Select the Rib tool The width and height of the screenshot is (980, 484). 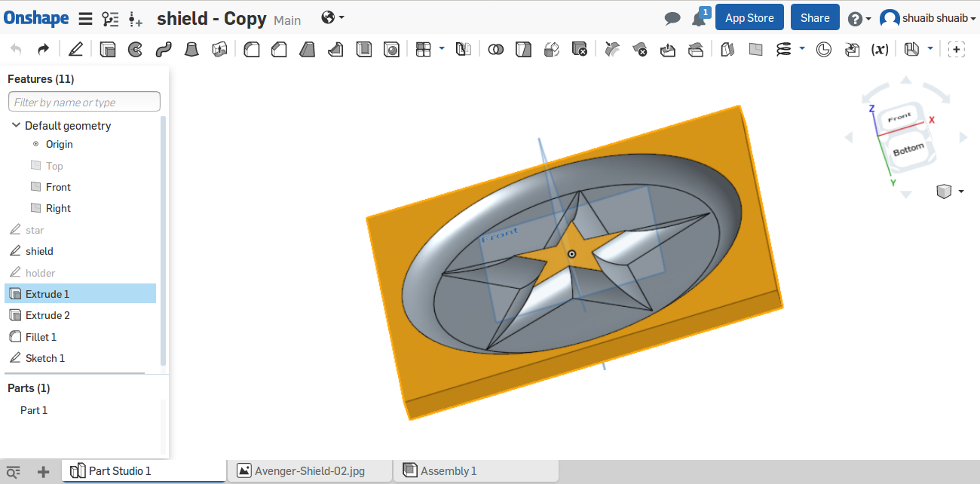pos(335,50)
